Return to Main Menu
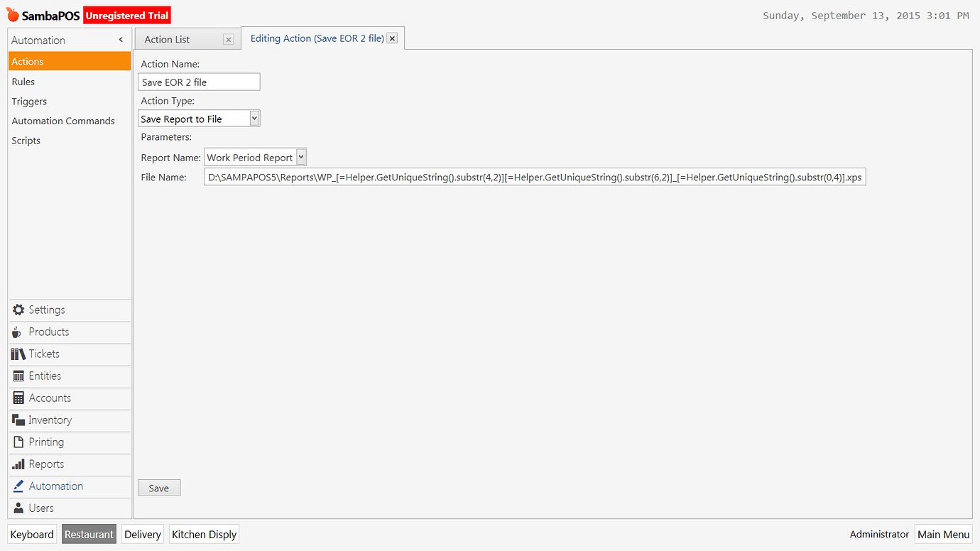 [x=943, y=534]
